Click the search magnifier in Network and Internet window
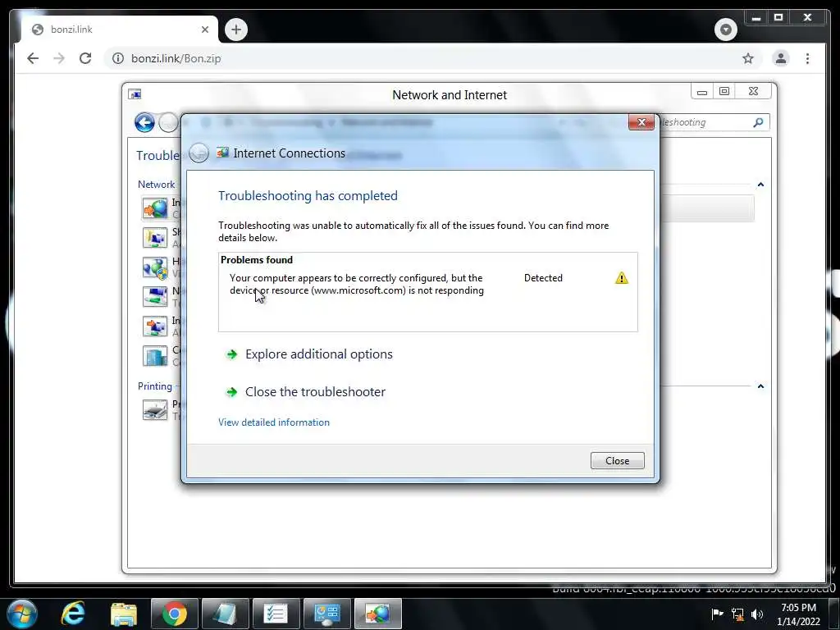 click(x=758, y=123)
